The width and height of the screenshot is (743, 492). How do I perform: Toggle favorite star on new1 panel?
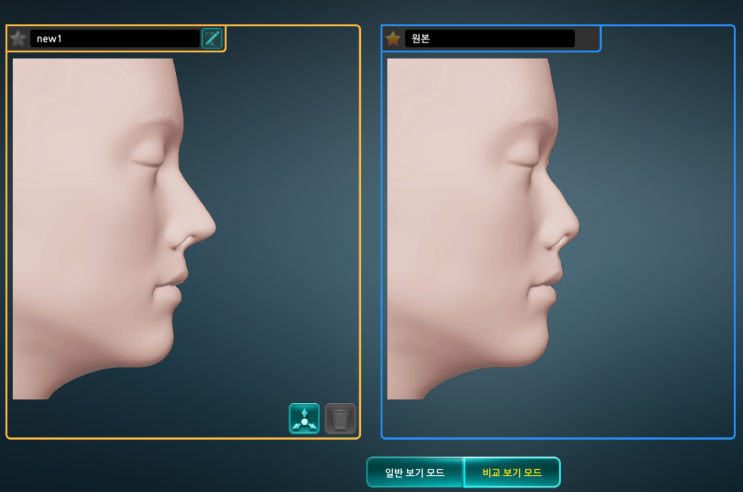[x=18, y=38]
